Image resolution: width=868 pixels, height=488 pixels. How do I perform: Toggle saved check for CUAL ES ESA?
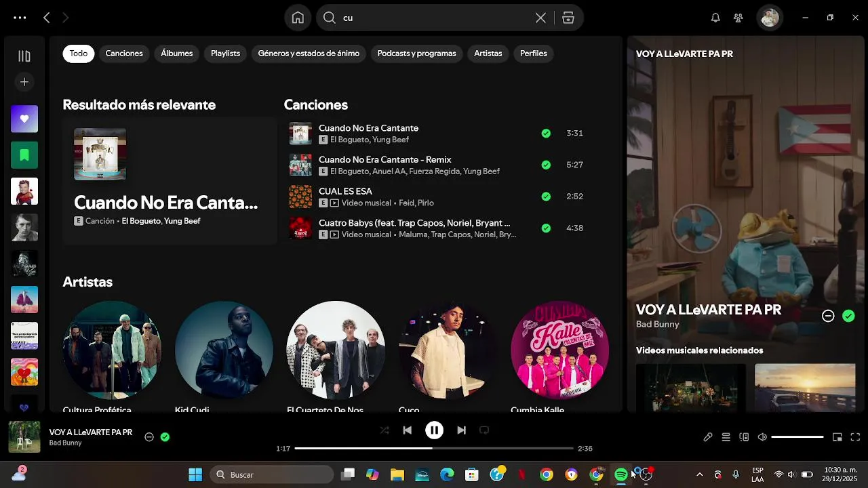[546, 197]
